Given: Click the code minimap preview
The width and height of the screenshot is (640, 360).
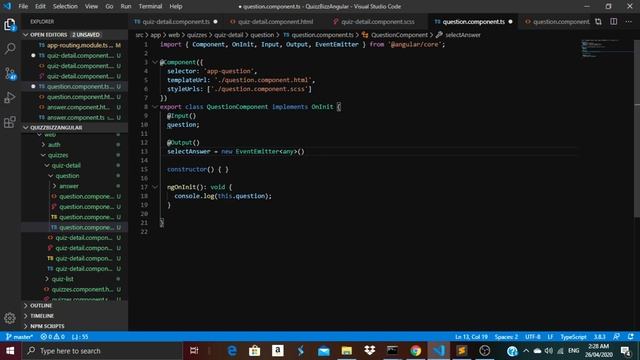Looking at the screenshot, I should tap(606, 48).
